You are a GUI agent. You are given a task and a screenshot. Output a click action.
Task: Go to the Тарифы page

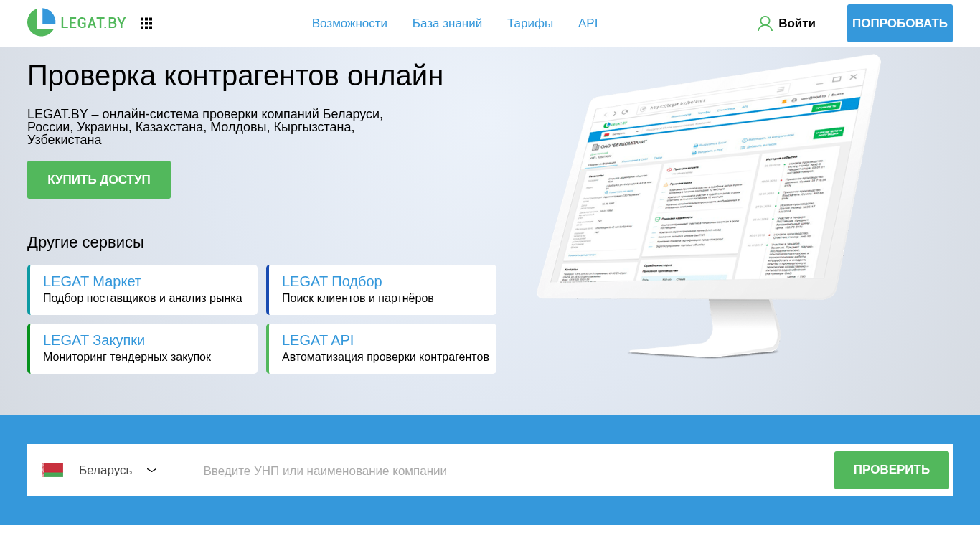coord(530,24)
